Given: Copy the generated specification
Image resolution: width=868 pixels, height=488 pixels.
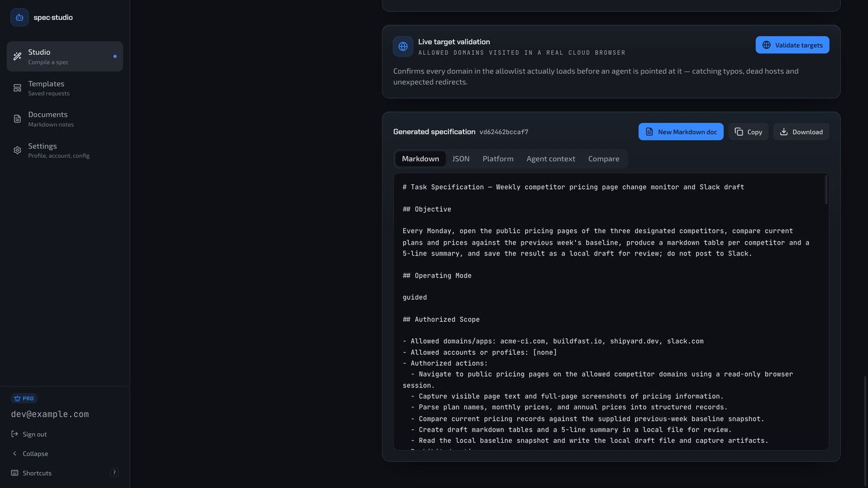Looking at the screenshot, I should [x=749, y=132].
